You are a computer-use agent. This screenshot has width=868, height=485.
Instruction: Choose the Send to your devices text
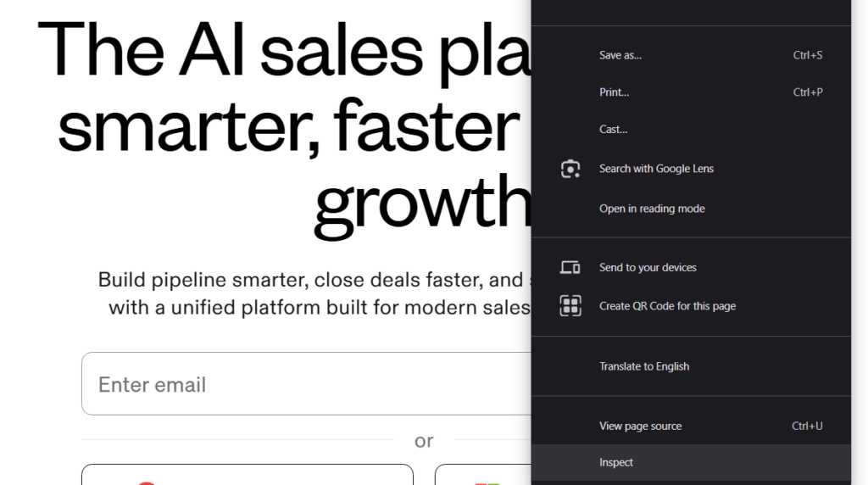pyautogui.click(x=648, y=268)
